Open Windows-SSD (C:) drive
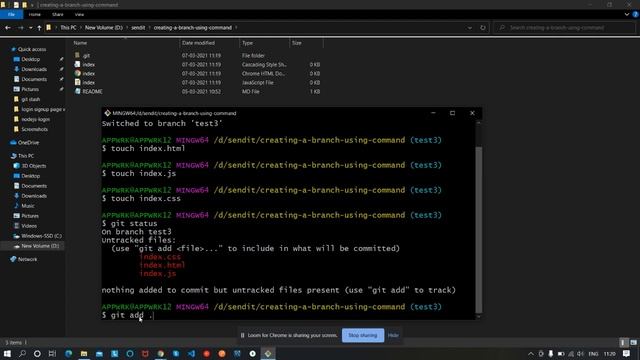The height and width of the screenshot is (360, 640). (41, 236)
